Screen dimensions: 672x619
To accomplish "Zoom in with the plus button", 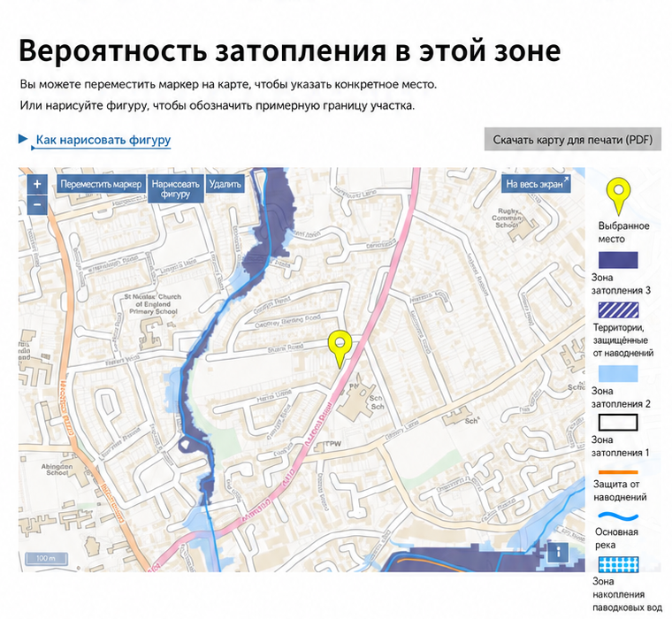I will (37, 184).
